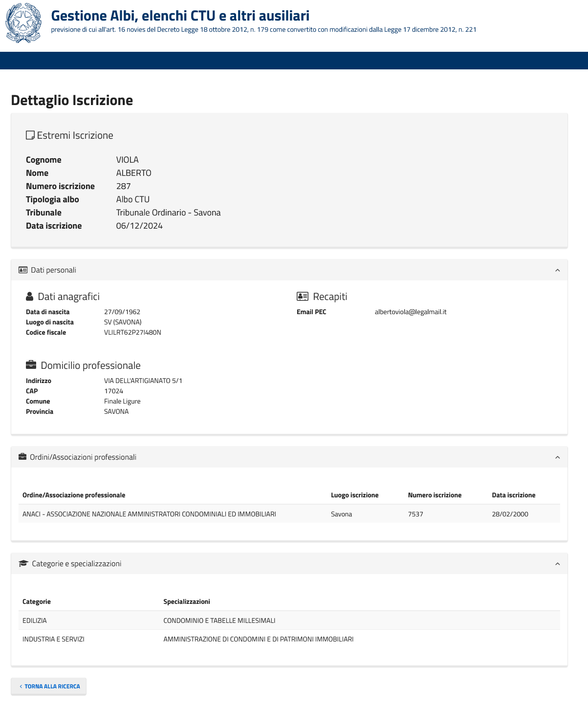Collapse the Dati personali section chevron
Screen dimensions: 588x704
click(x=558, y=270)
